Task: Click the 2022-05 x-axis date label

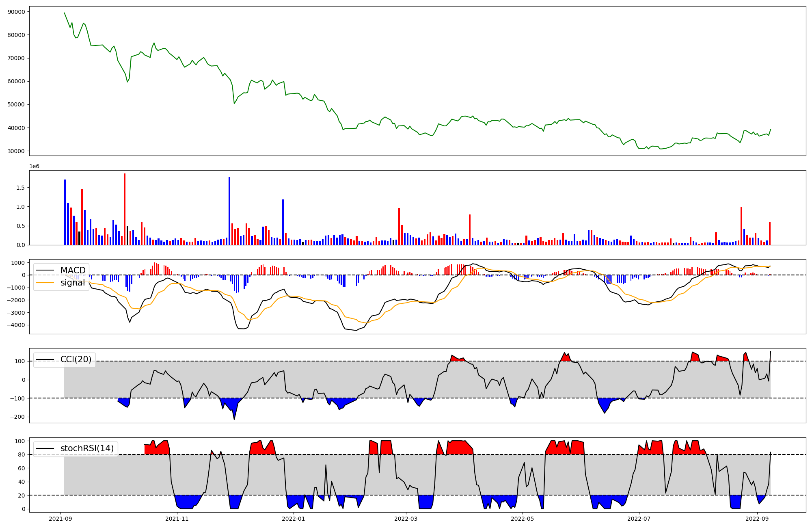Action: [522, 519]
